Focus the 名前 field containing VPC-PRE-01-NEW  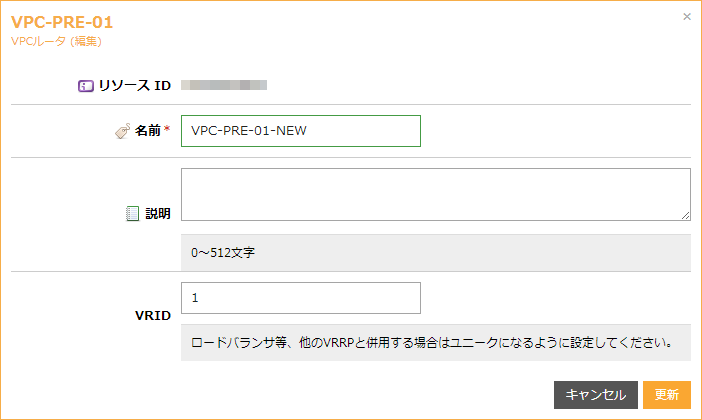point(300,131)
